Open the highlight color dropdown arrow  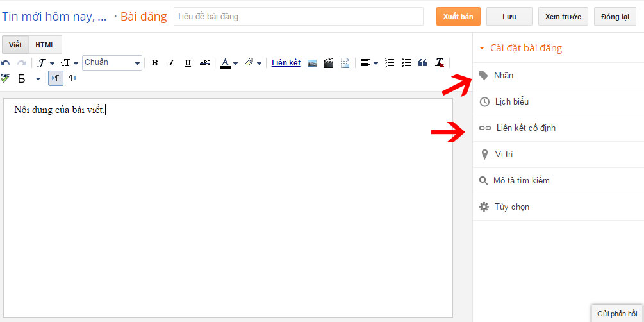(259, 64)
